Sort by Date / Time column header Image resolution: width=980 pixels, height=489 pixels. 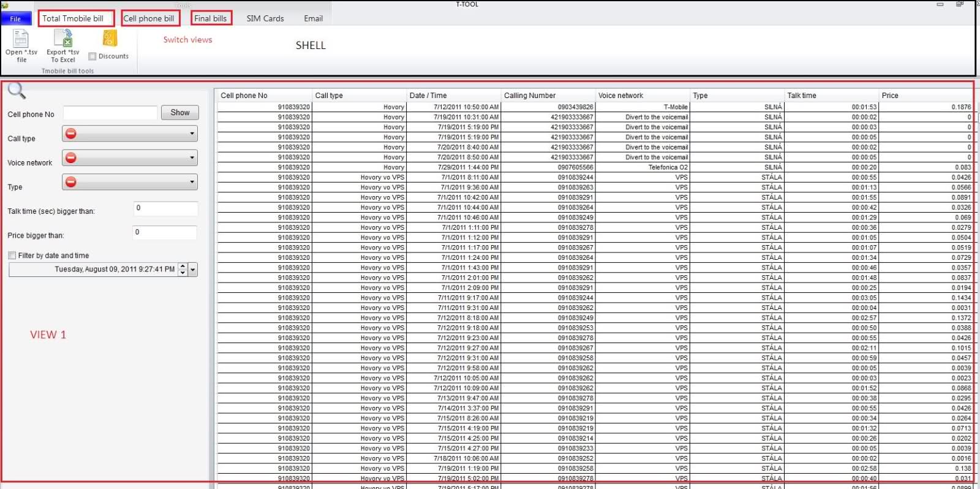coord(454,96)
